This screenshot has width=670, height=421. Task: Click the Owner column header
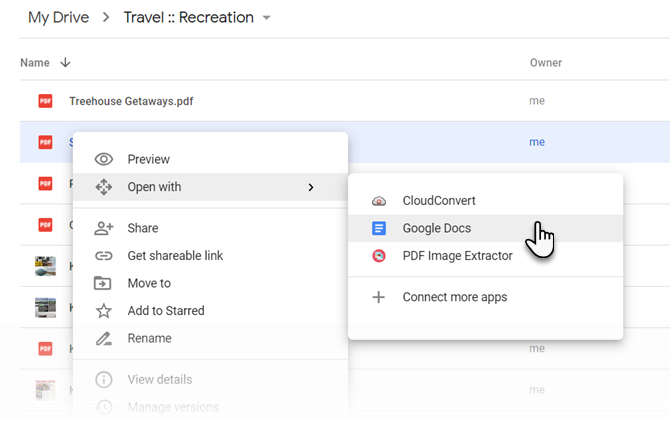click(546, 63)
